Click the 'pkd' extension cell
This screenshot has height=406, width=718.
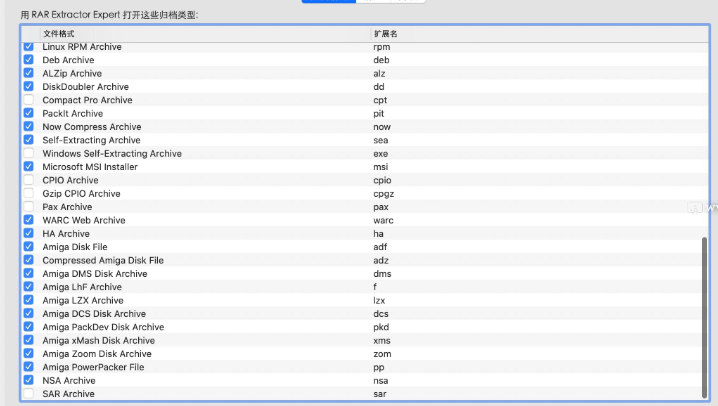click(381, 327)
